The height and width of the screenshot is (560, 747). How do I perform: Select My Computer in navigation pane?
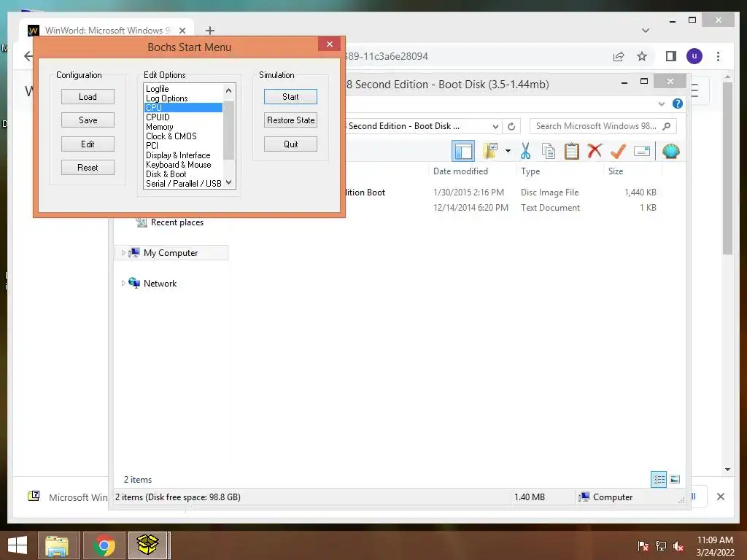pyautogui.click(x=171, y=253)
